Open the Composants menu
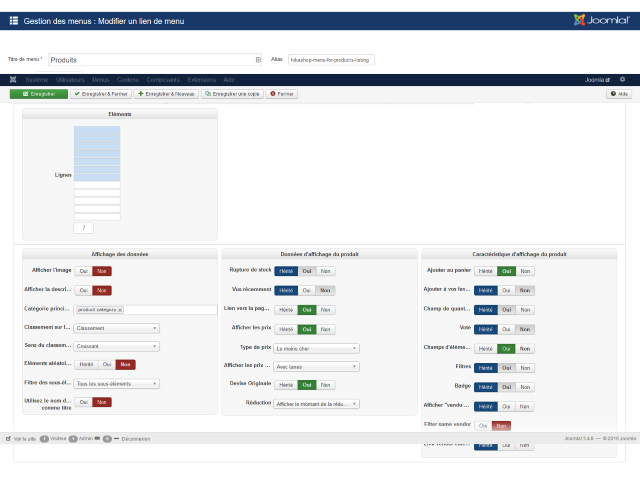 [163, 80]
